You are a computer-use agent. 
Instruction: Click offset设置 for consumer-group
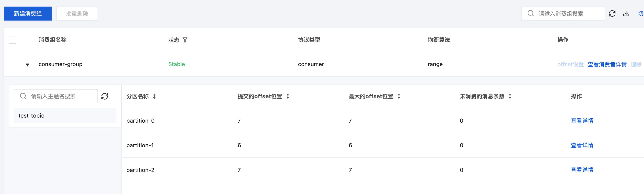click(570, 64)
